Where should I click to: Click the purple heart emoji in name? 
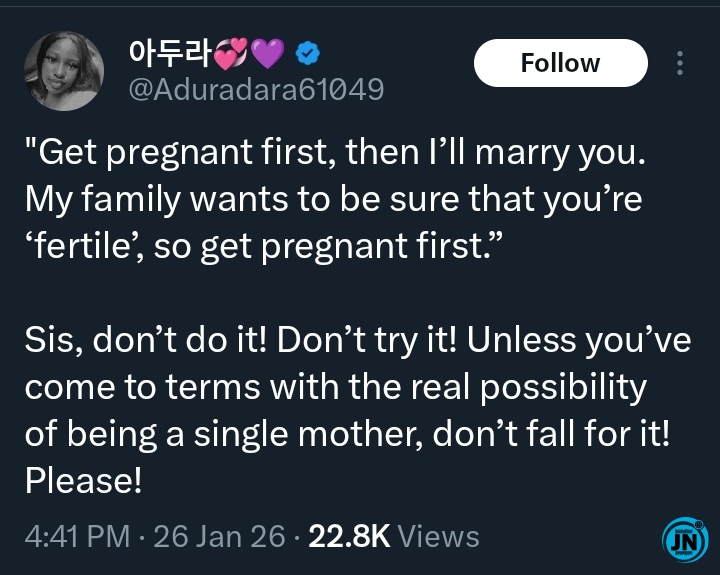click(270, 51)
